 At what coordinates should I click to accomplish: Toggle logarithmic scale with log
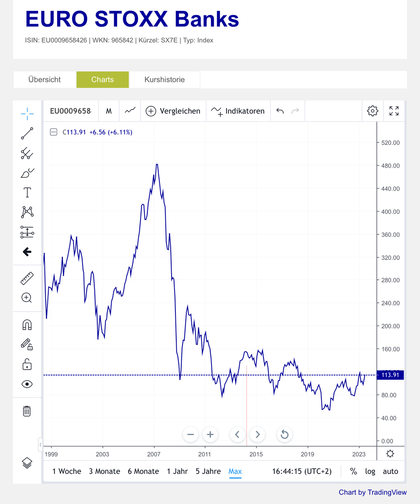370,471
